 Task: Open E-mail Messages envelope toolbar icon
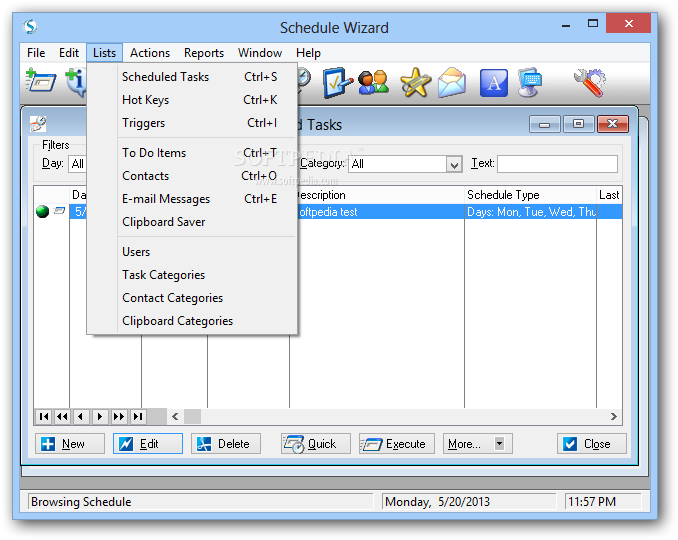452,82
